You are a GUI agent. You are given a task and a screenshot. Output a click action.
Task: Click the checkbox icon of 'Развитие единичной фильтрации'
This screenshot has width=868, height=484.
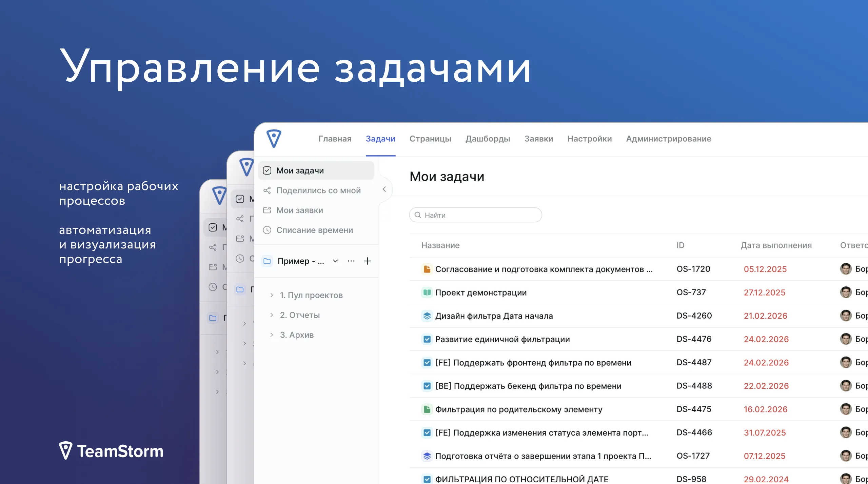point(427,339)
